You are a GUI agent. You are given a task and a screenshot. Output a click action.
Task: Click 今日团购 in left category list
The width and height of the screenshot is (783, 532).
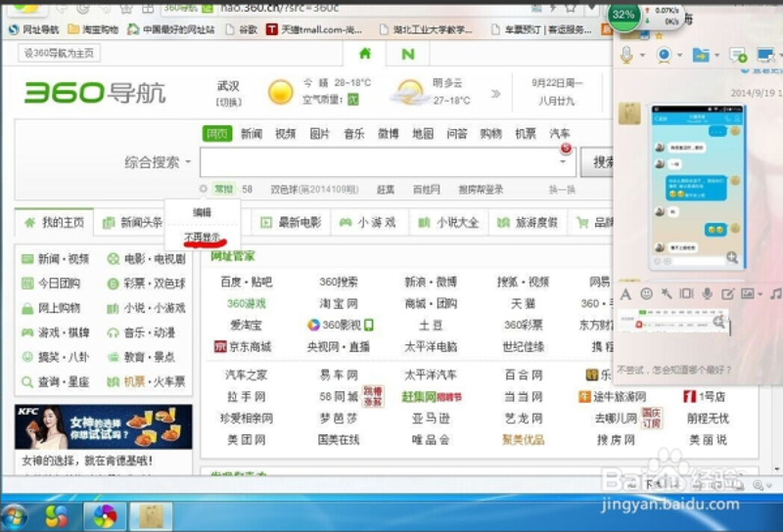point(51,284)
